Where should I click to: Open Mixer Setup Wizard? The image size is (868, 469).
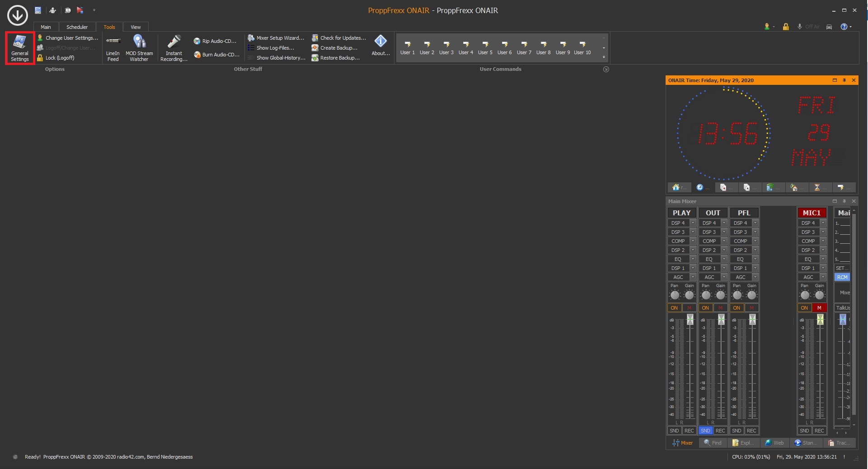pos(276,38)
